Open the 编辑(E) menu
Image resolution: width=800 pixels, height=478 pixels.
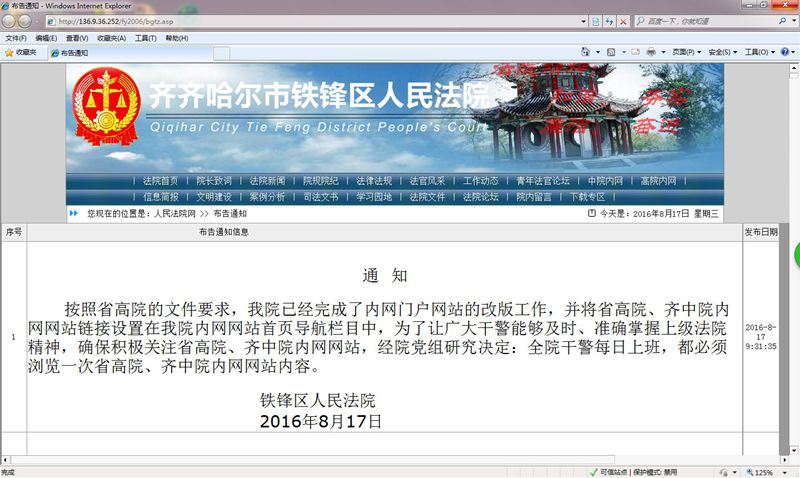point(46,38)
